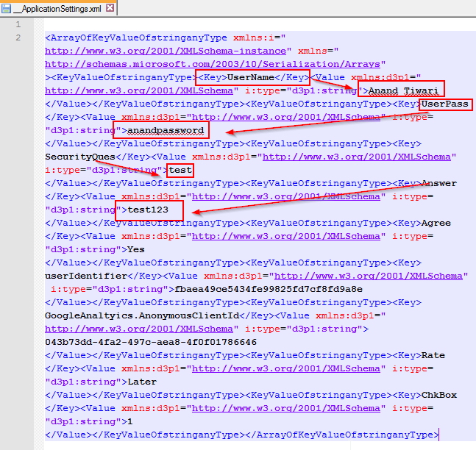Open the XMLSchema link after SecurityQues
The width and height of the screenshot is (476, 450).
(x=357, y=157)
